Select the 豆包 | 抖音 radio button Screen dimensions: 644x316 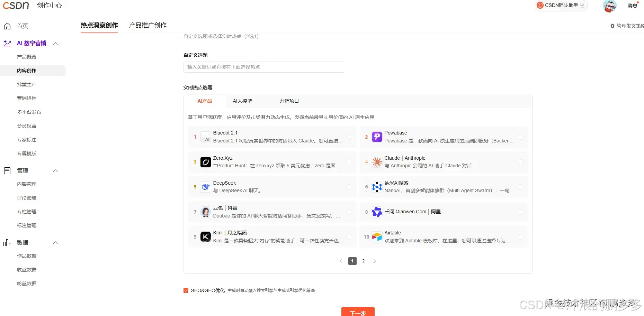[349, 212]
